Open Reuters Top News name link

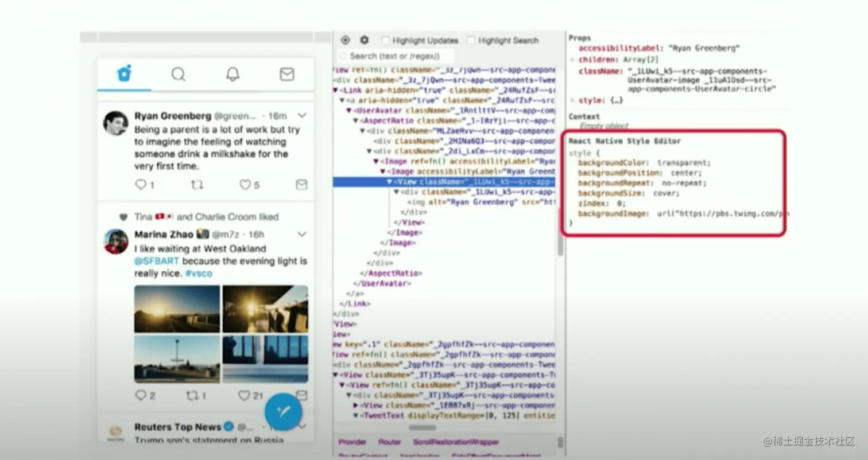[178, 427]
